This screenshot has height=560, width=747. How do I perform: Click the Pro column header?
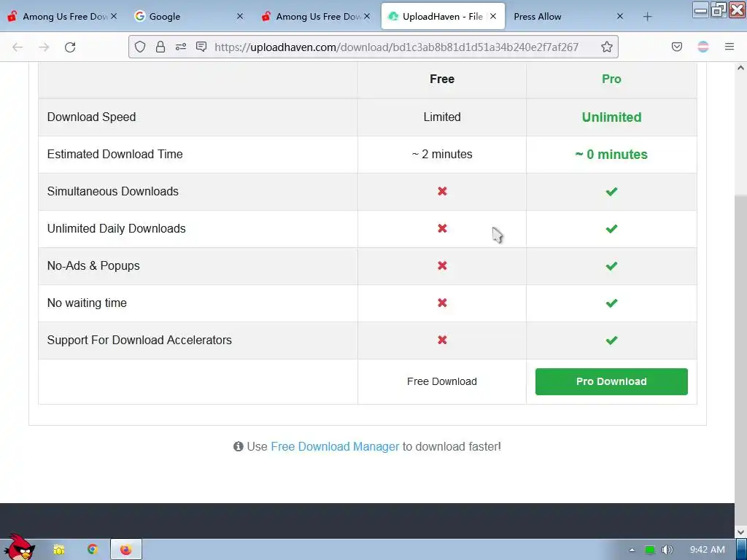[x=611, y=79]
